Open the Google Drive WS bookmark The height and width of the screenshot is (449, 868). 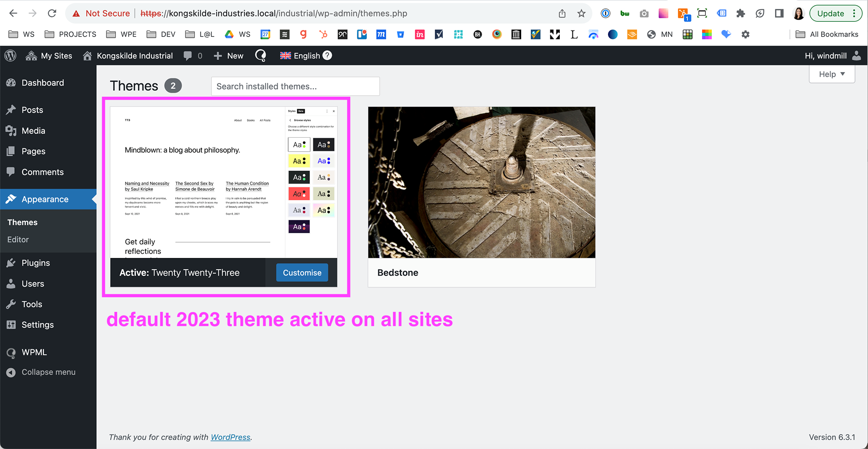point(237,34)
